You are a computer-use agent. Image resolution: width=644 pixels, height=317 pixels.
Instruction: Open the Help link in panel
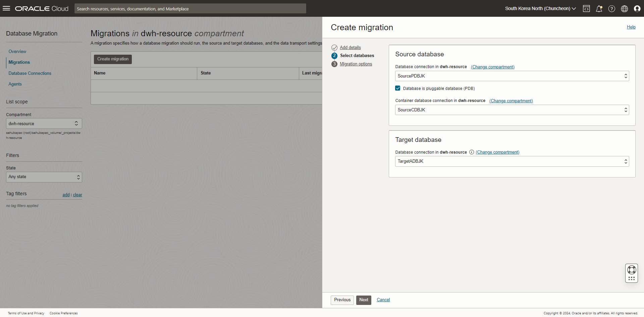click(x=631, y=27)
